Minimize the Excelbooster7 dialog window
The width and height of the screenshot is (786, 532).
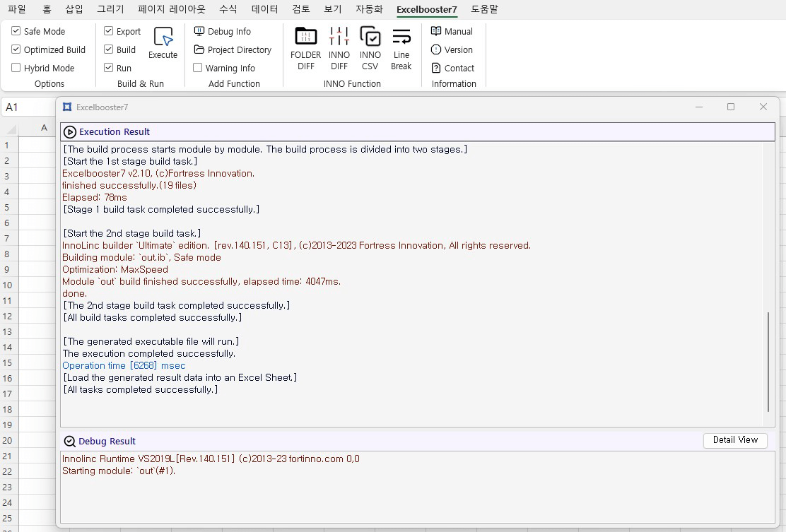(699, 107)
